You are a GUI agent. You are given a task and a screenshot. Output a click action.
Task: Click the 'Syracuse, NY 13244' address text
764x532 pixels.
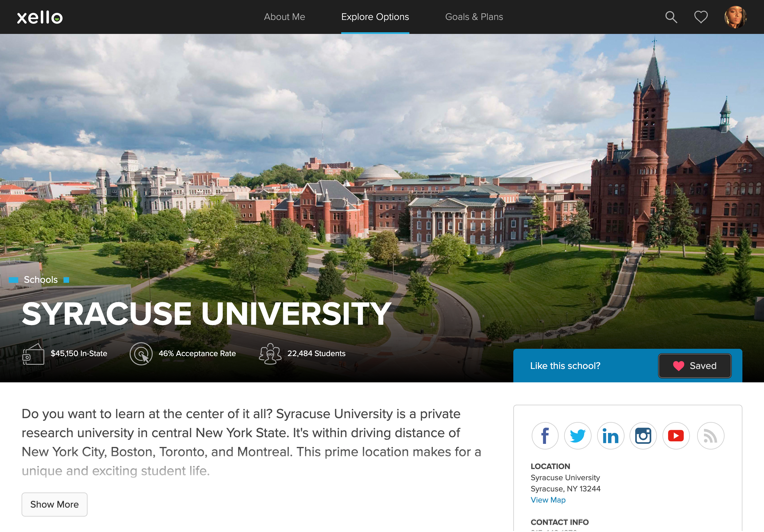pyautogui.click(x=565, y=489)
